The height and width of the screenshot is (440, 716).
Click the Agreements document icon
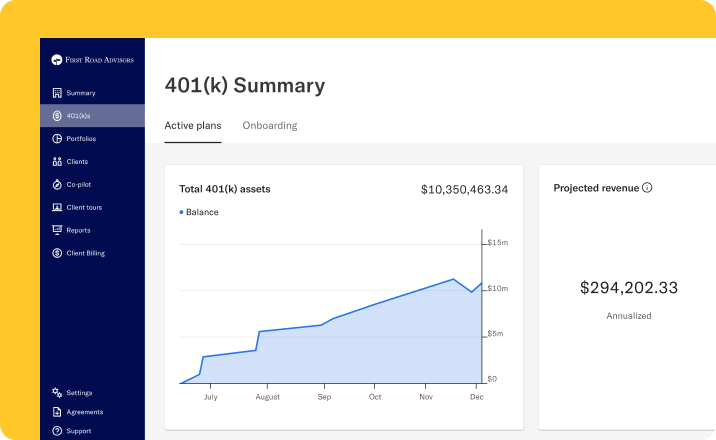pos(57,412)
